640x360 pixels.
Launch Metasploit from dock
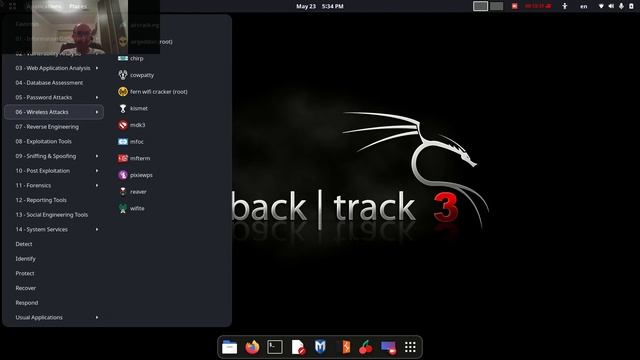pos(320,347)
